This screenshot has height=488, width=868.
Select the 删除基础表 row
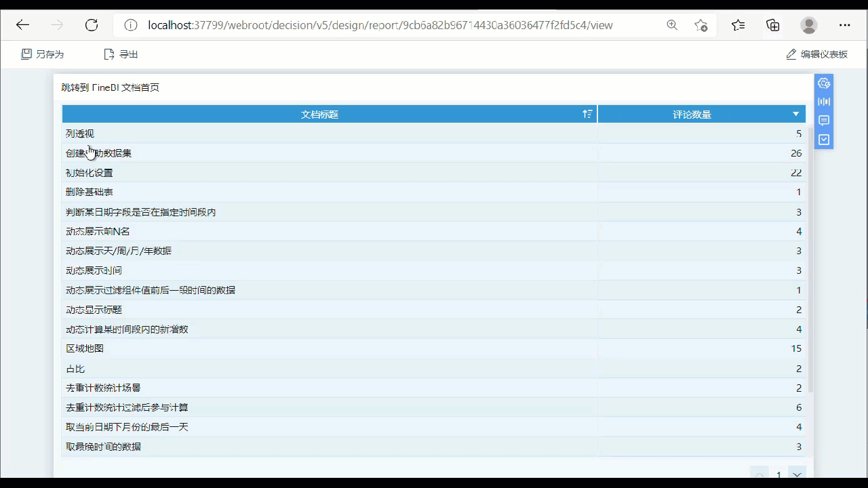433,192
